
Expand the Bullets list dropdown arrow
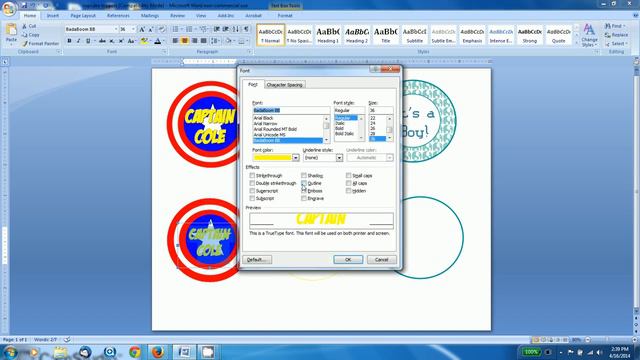tap(182, 29)
